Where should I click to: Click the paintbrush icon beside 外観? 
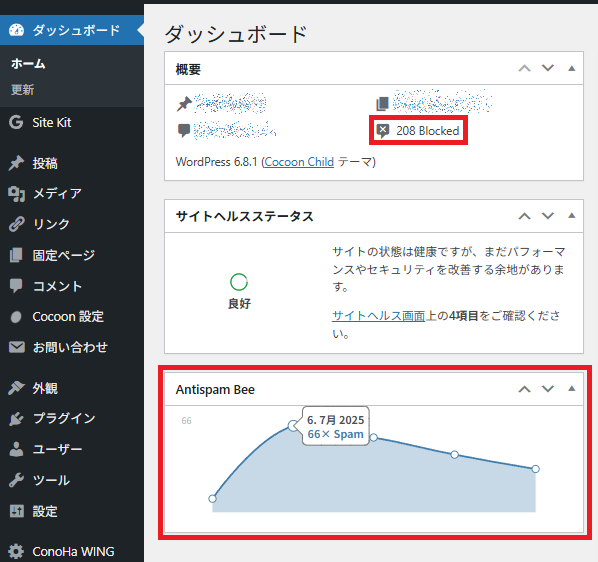[16, 388]
